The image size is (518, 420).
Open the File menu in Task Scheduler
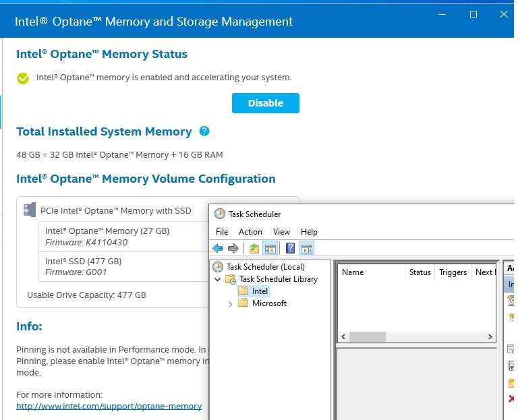pyautogui.click(x=222, y=232)
